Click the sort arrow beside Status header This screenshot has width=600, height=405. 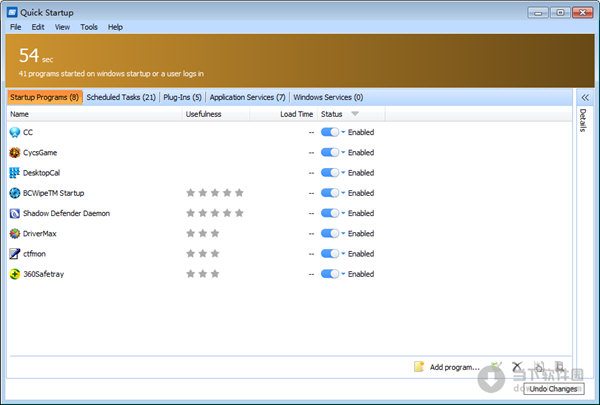(355, 114)
